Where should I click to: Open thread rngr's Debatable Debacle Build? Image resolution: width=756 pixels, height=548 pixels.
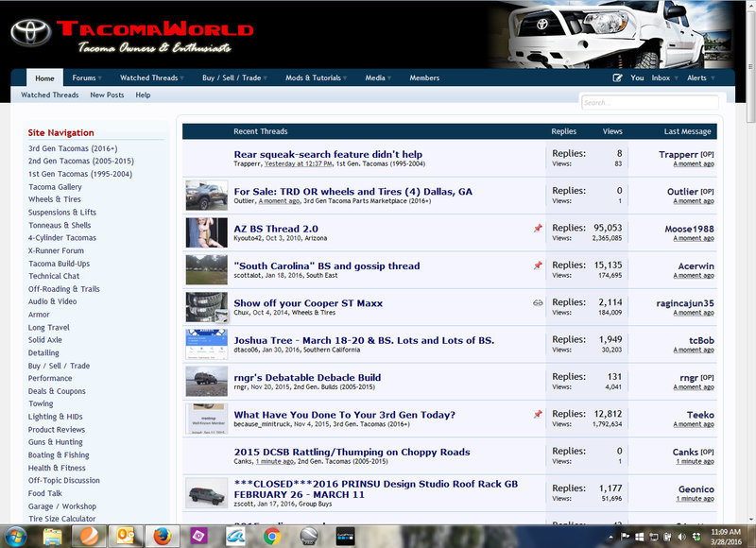click(307, 377)
